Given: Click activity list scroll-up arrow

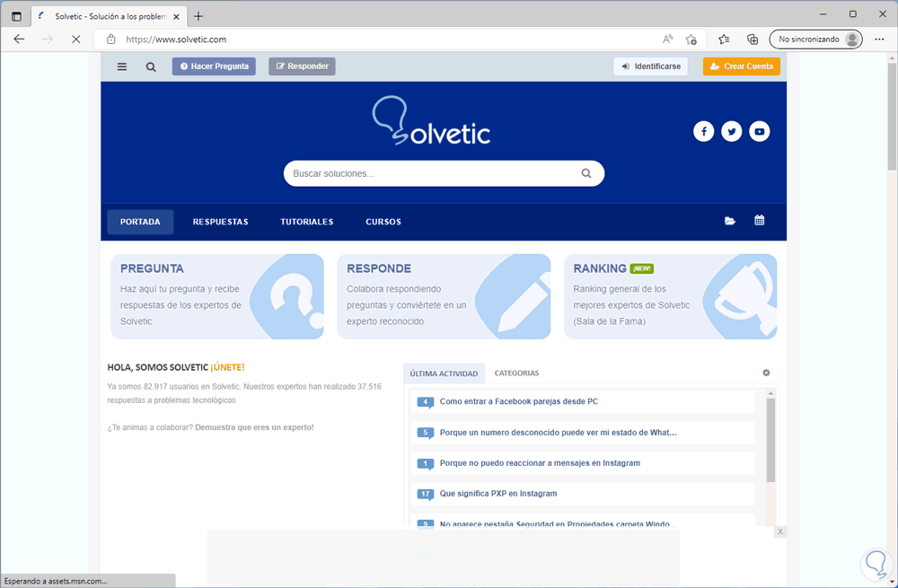Looking at the screenshot, I should [770, 393].
